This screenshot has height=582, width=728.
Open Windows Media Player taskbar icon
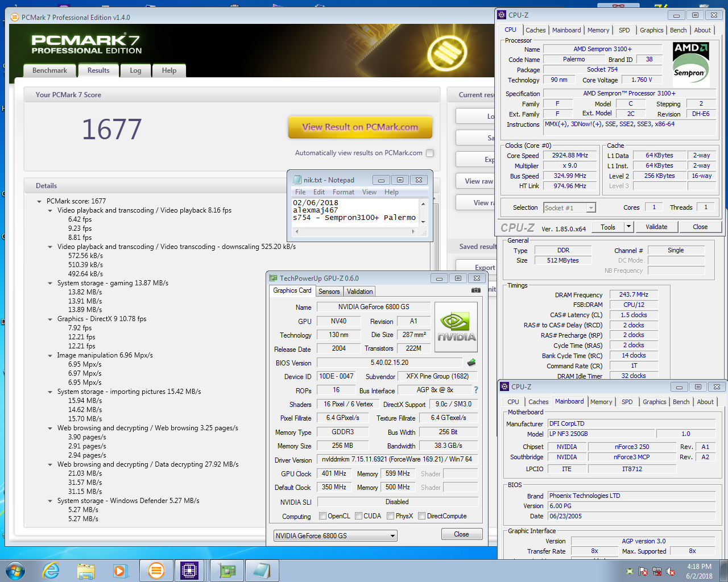coord(121,570)
